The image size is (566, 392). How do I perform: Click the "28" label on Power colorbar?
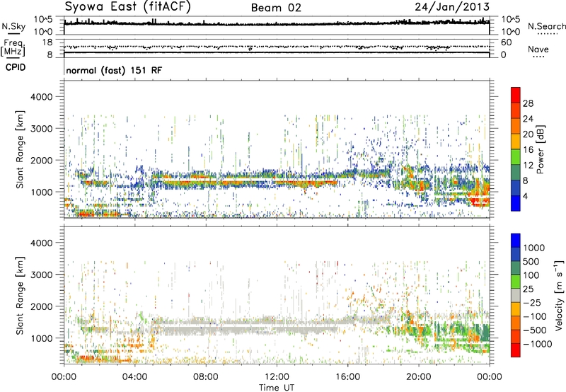528,103
